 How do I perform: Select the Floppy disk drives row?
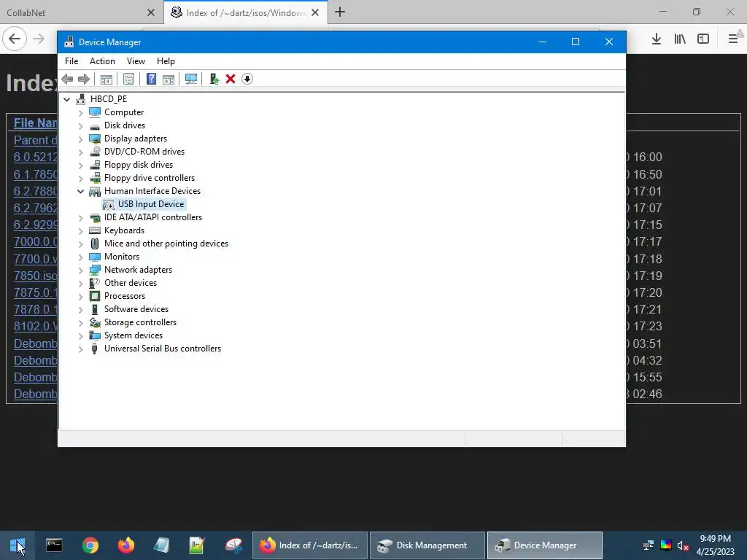(x=138, y=165)
